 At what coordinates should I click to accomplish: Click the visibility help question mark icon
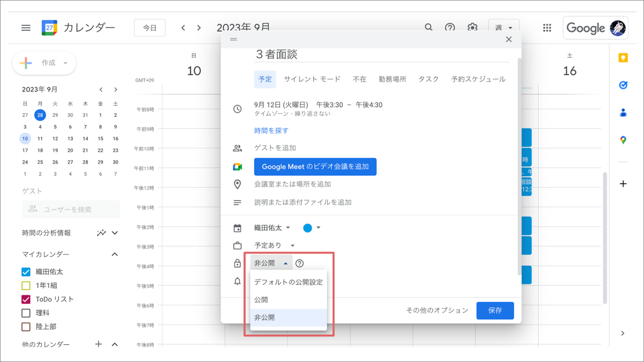pos(299,263)
